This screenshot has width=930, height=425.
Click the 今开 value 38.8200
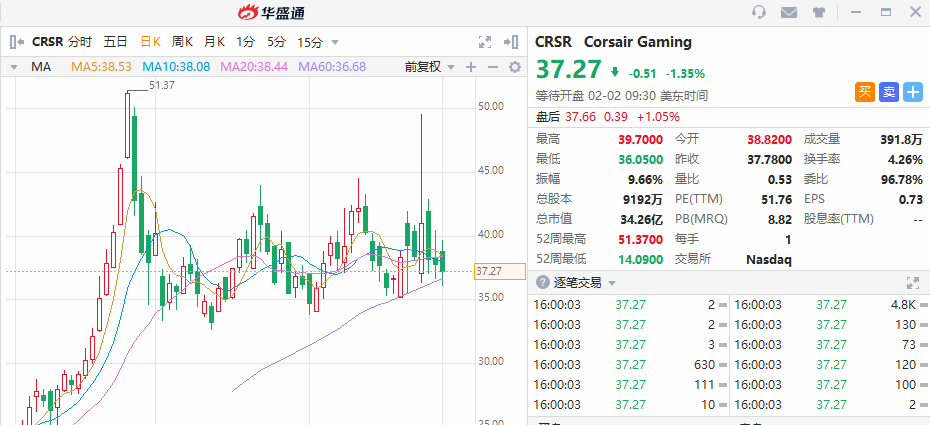tap(769, 139)
